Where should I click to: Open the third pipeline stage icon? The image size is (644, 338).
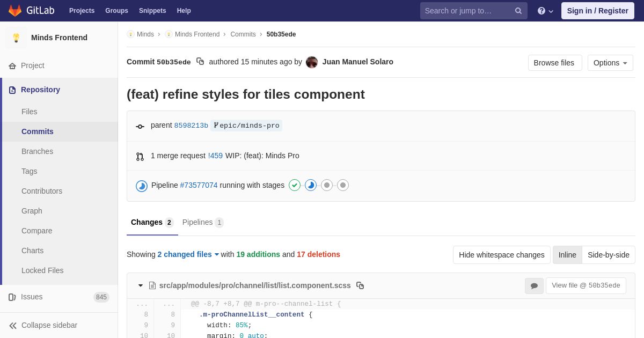pos(327,185)
